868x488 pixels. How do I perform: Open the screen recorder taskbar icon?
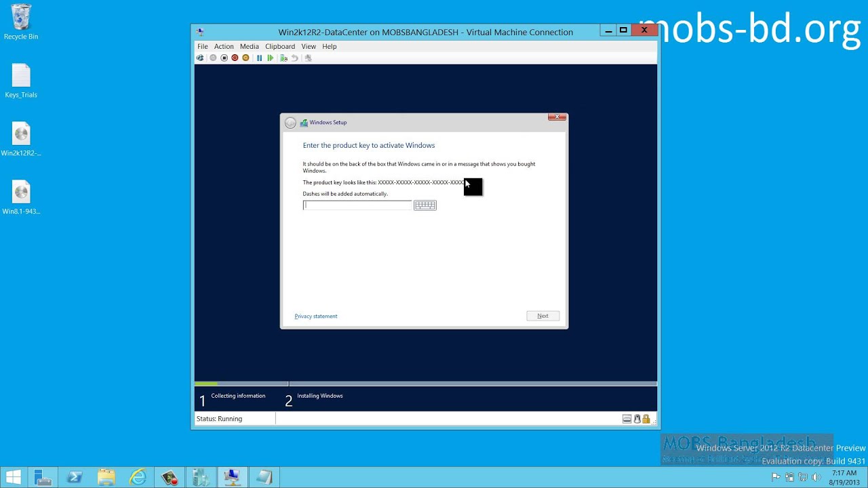[x=170, y=477]
